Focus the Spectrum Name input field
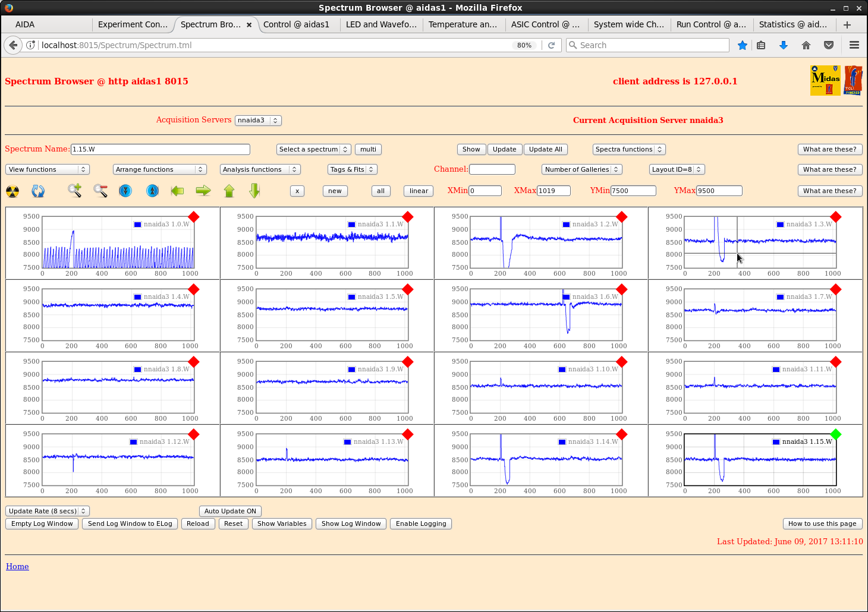 161,149
